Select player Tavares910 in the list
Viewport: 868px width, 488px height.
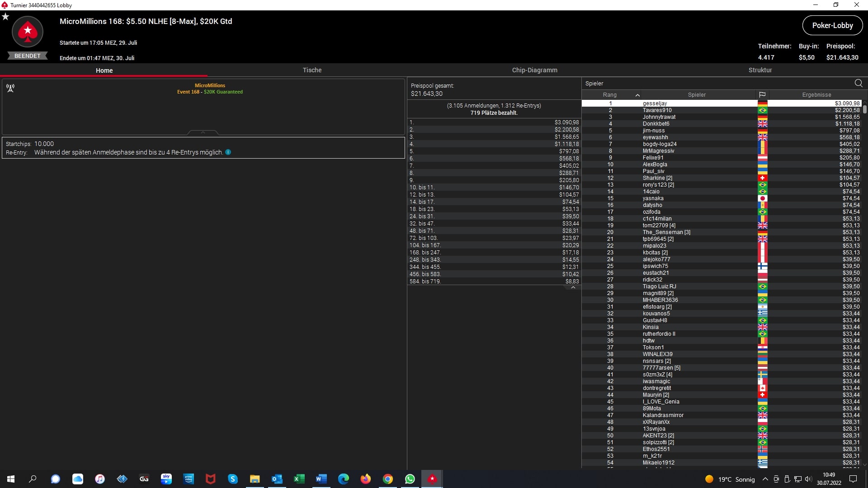pyautogui.click(x=657, y=110)
